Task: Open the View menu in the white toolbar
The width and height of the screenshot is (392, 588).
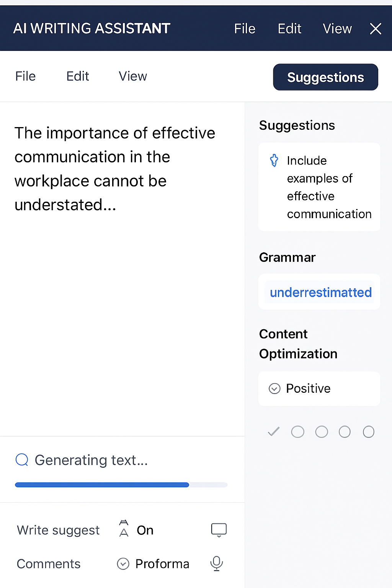Action: click(133, 76)
